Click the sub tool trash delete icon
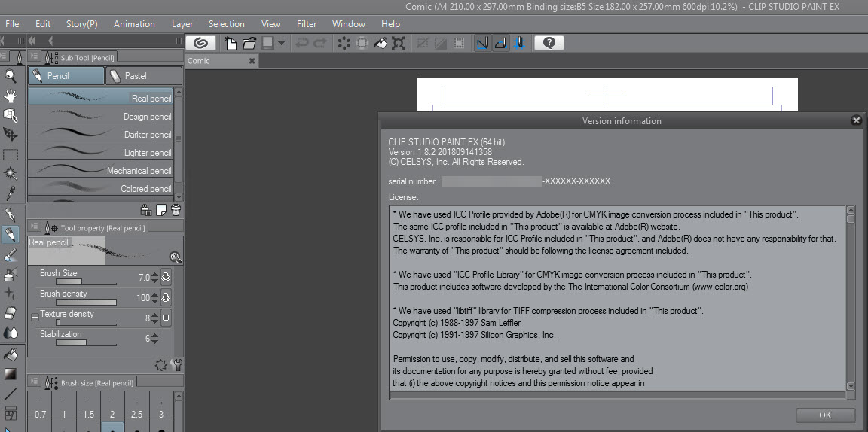Image resolution: width=868 pixels, height=432 pixels. [x=176, y=210]
